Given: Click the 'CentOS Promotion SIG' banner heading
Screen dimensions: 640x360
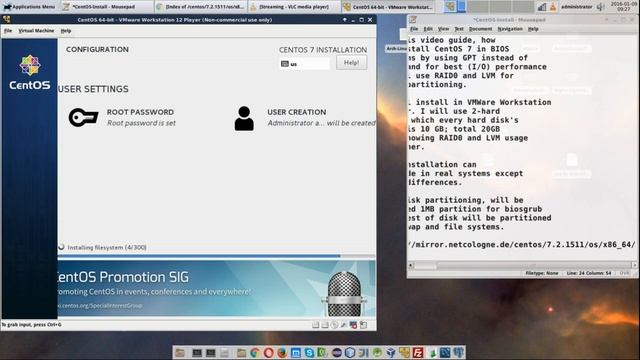Looking at the screenshot, I should [x=123, y=277].
